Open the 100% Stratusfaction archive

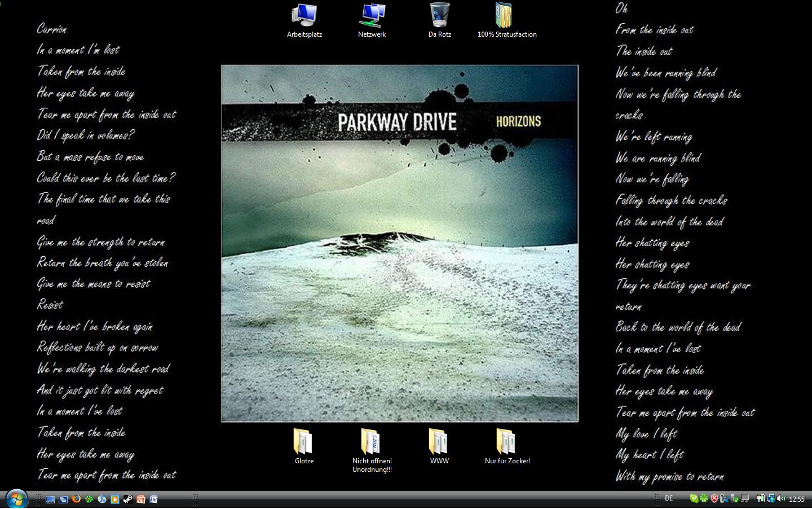[x=507, y=20]
